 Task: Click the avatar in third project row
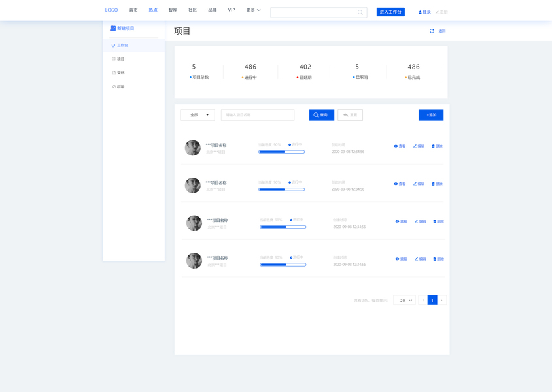194,223
